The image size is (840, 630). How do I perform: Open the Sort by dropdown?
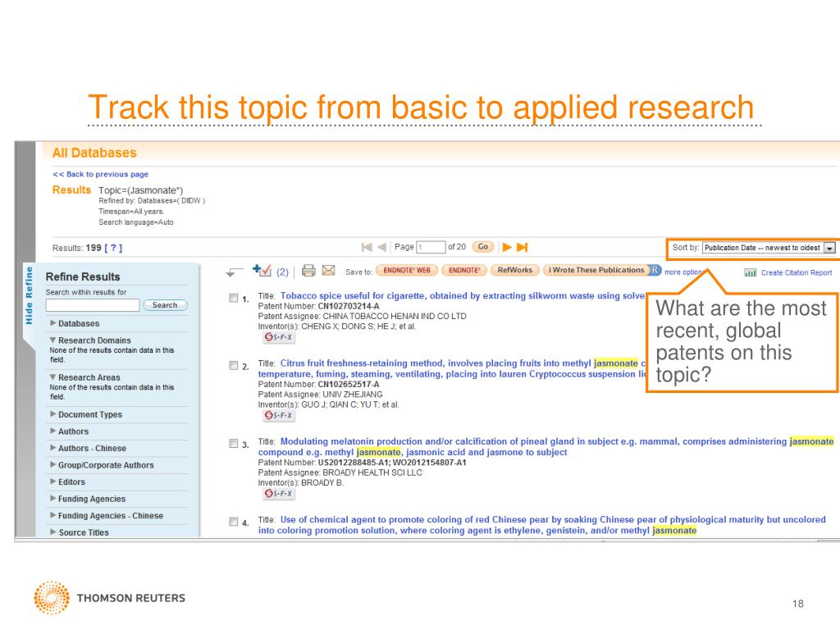point(769,248)
